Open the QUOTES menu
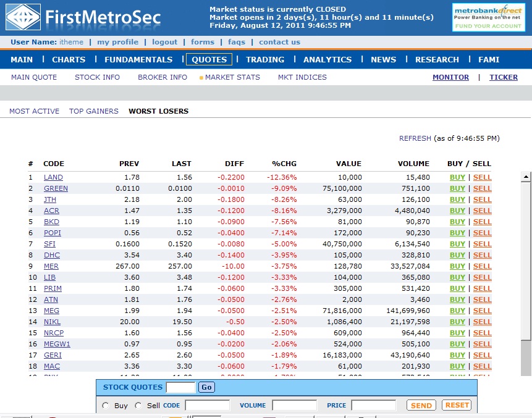532x418 pixels. (x=209, y=59)
